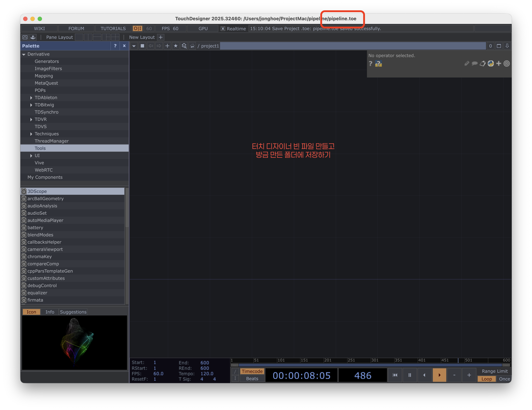Click the tag icon in parameter panel
The width and height of the screenshot is (532, 410).
coord(483,64)
